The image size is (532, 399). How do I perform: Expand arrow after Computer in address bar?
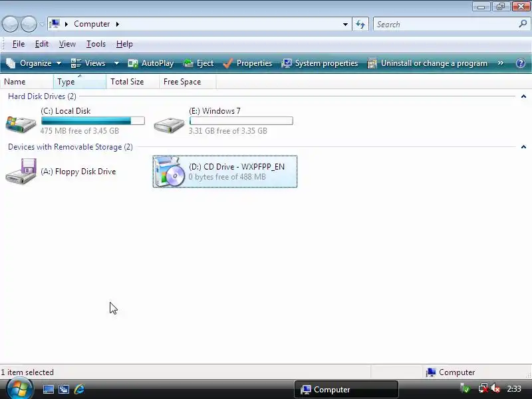coord(118,24)
